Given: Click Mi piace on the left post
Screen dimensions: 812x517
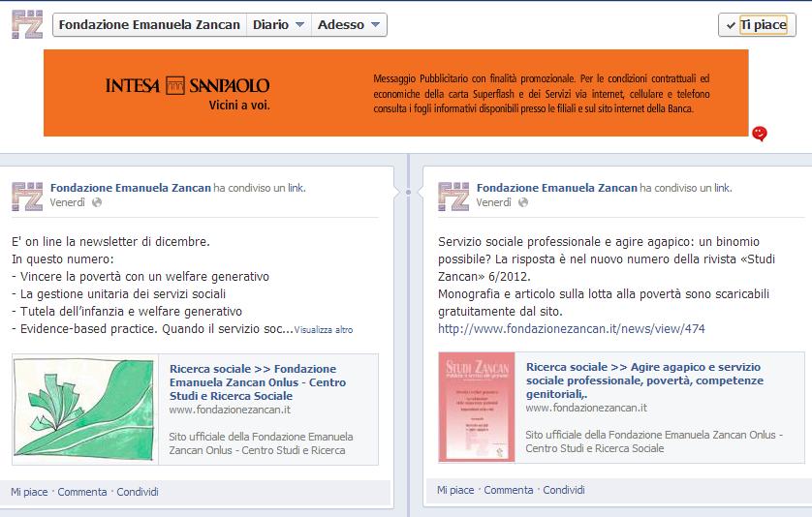Looking at the screenshot, I should pos(29,492).
